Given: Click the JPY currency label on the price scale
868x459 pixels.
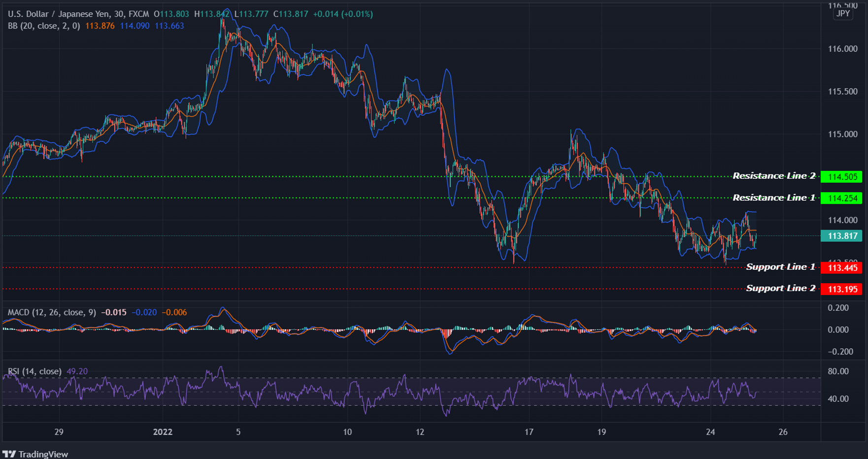Looking at the screenshot, I should coord(842,14).
